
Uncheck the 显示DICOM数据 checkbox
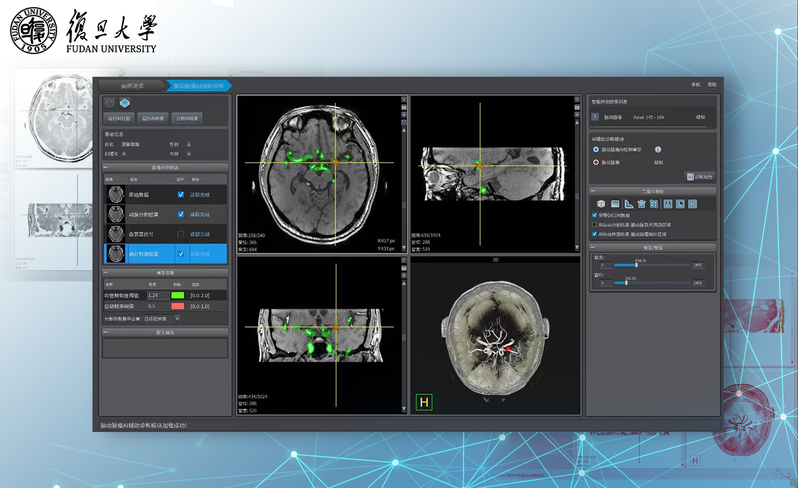click(595, 216)
